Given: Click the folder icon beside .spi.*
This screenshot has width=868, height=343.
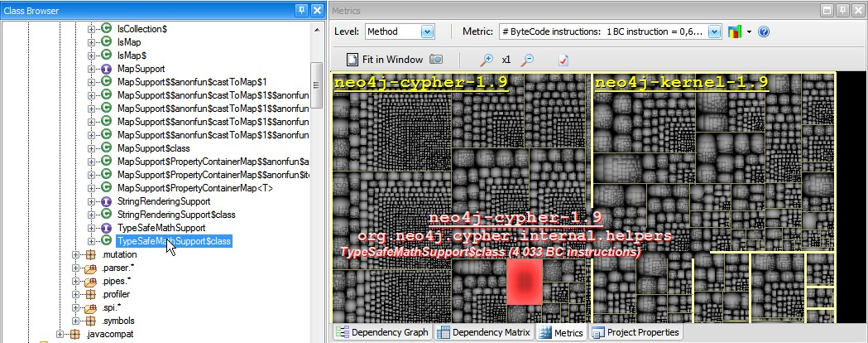Looking at the screenshot, I should (91, 307).
